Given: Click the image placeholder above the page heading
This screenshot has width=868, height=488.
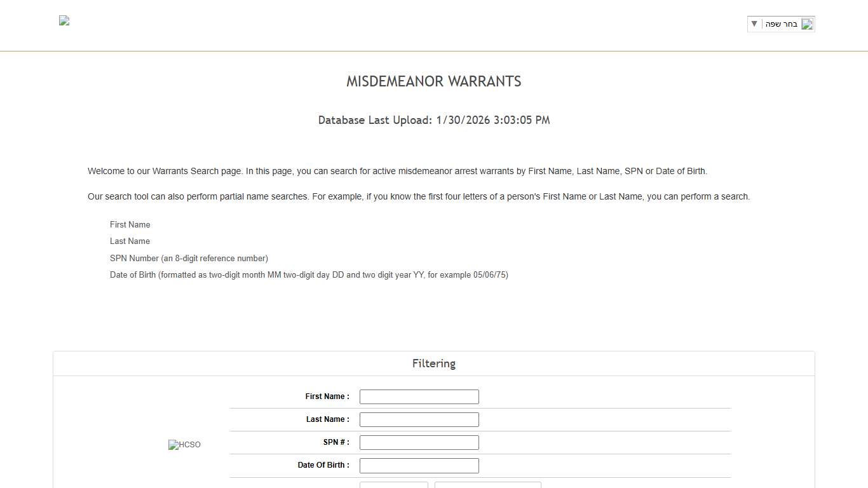Looking at the screenshot, I should click(64, 20).
